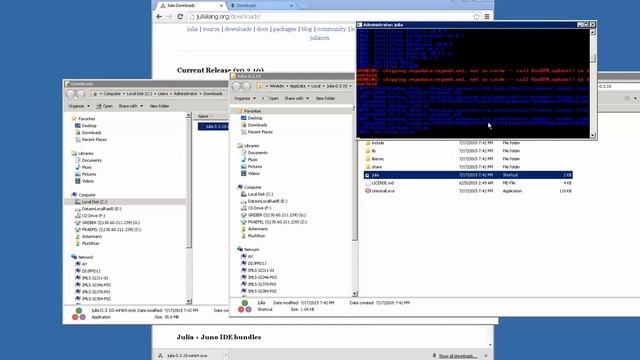Image resolution: width=640 pixels, height=360 pixels.
Task: Click New folder in the Downloads window toolbar
Action: point(159,106)
